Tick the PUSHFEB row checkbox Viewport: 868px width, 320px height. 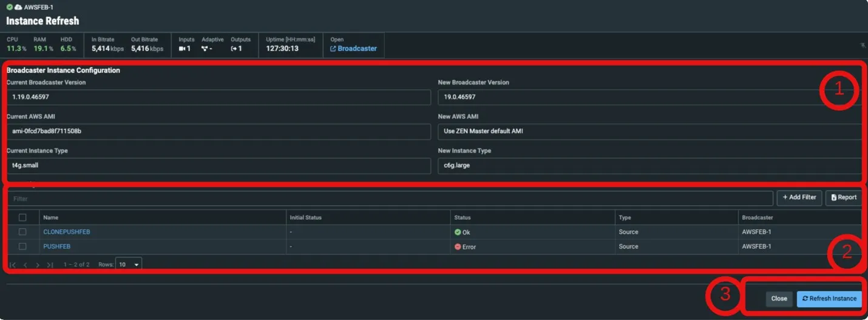22,247
